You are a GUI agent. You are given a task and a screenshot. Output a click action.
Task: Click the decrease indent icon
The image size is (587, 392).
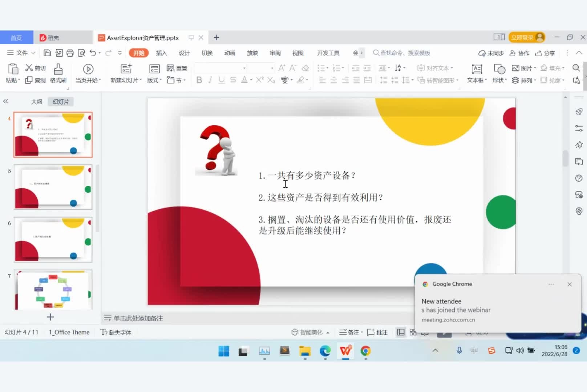click(356, 68)
